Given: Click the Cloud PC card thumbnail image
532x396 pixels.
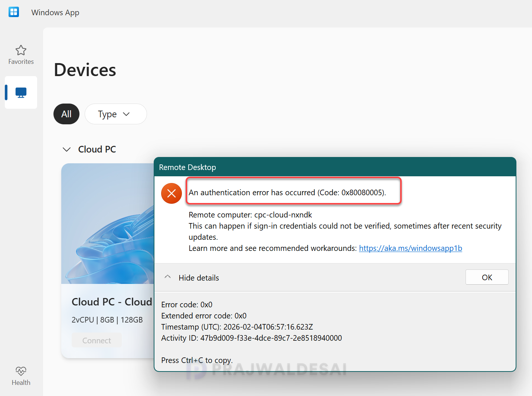Looking at the screenshot, I should [x=108, y=223].
